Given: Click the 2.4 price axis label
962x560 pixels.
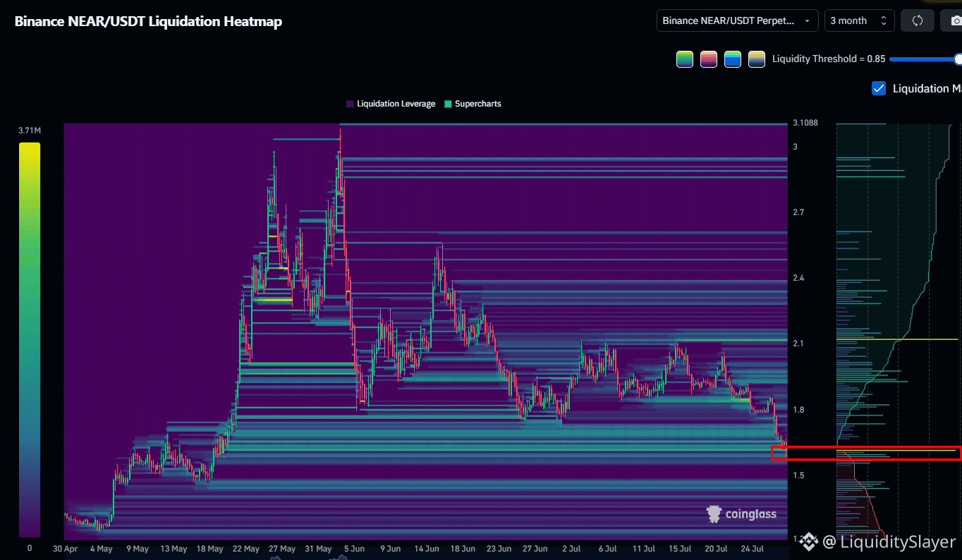Looking at the screenshot, I should (798, 278).
